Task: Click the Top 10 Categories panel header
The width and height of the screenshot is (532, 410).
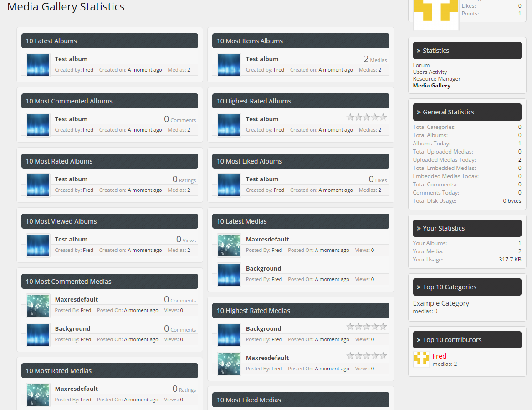Action: click(x=467, y=287)
